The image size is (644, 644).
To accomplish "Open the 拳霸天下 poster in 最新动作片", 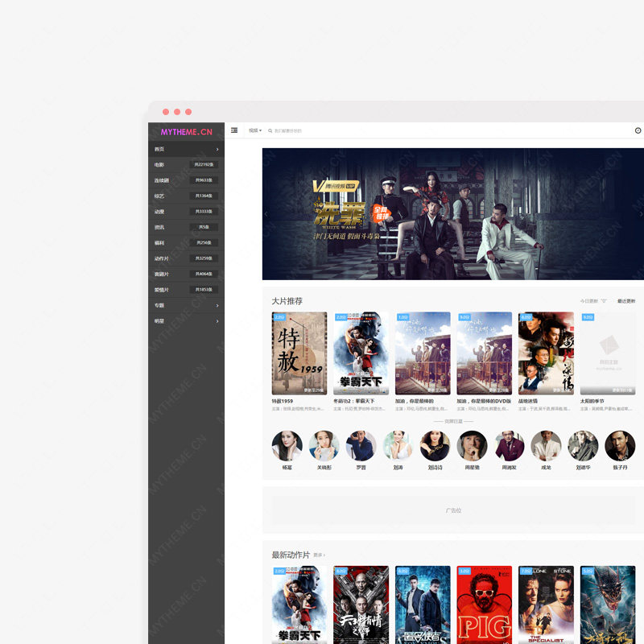I will point(299,605).
